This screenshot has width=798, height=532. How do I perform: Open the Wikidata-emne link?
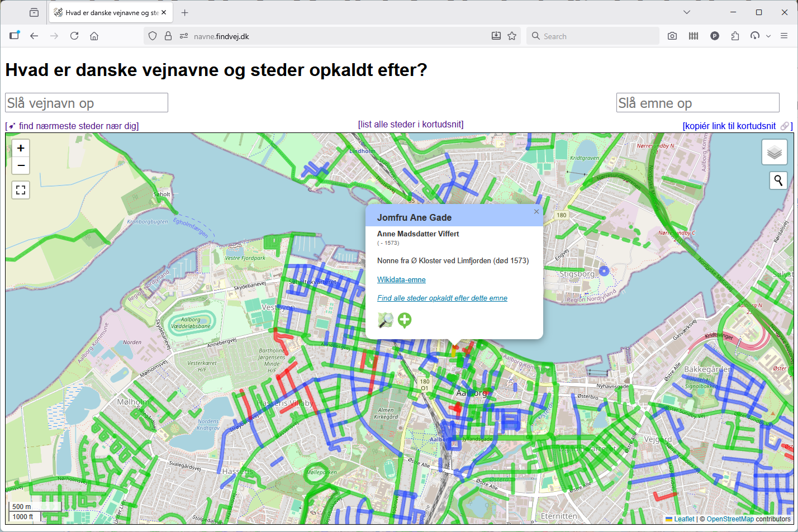[x=401, y=280]
